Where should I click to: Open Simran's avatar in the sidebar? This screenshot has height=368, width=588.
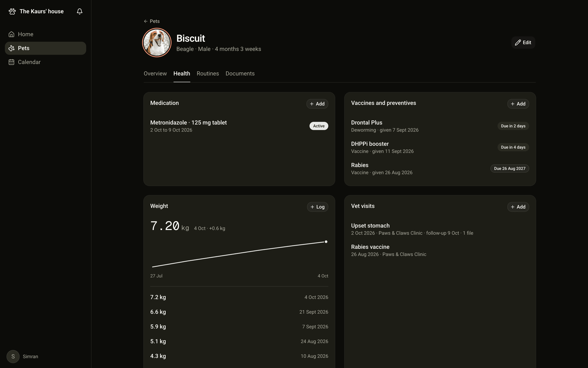click(x=13, y=356)
